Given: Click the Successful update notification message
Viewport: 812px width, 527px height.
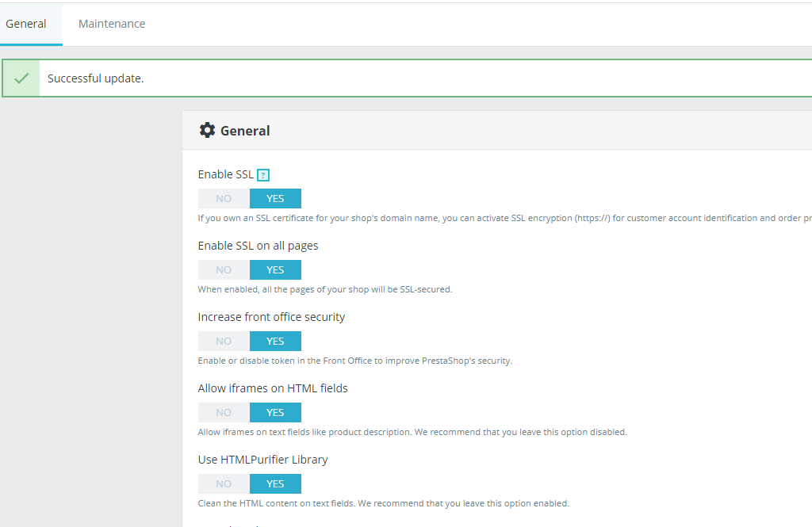Looking at the screenshot, I should coord(95,78).
